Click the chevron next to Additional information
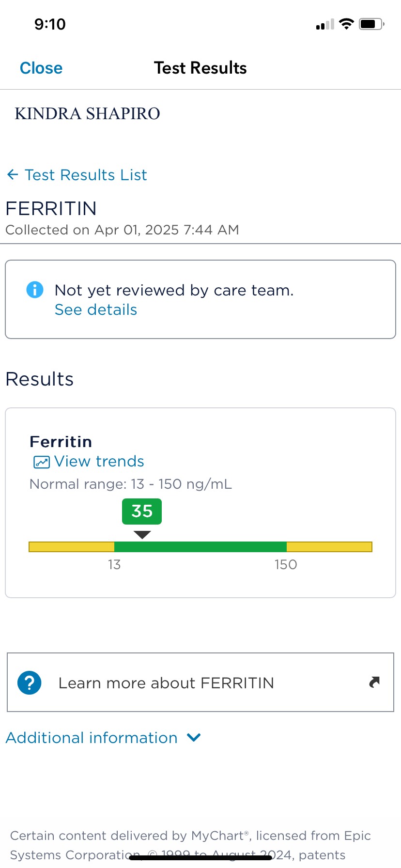Image resolution: width=401 pixels, height=868 pixels. 194,738
